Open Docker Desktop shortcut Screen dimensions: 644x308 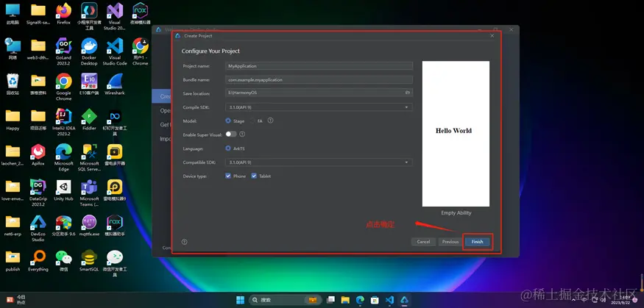89,51
